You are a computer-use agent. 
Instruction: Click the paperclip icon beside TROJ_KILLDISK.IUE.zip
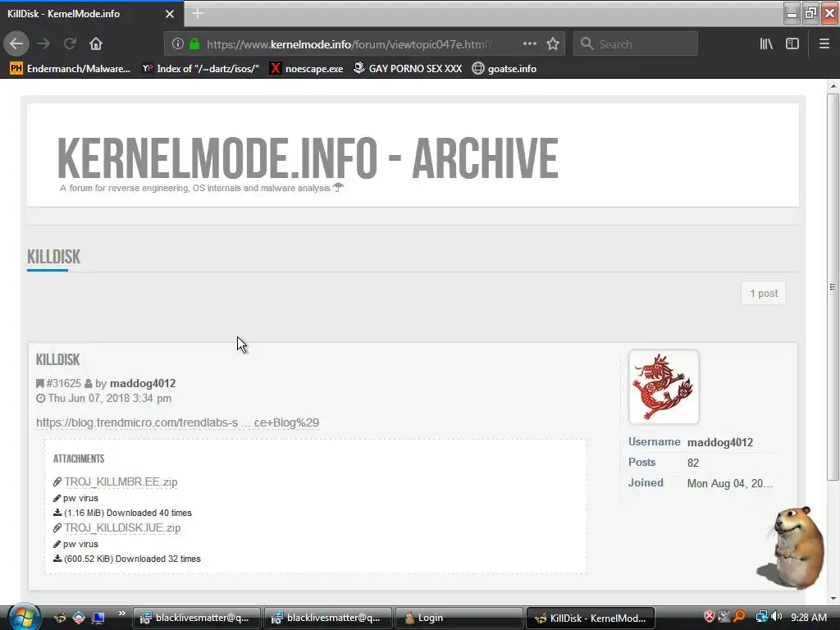(x=57, y=527)
